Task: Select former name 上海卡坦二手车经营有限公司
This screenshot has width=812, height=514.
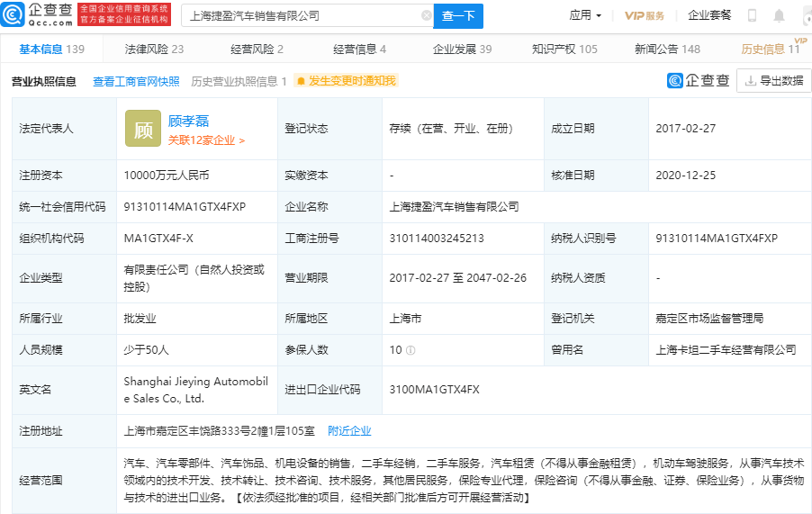Action: (726, 350)
